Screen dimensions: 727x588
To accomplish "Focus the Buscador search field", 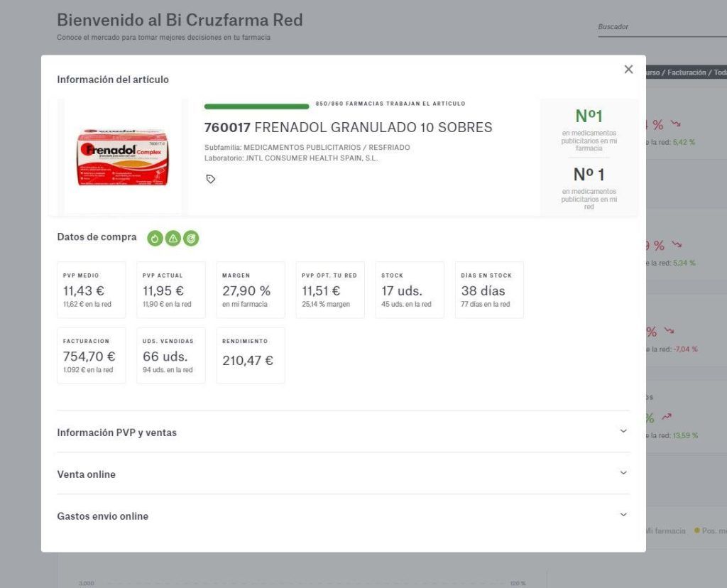I will pos(662,27).
